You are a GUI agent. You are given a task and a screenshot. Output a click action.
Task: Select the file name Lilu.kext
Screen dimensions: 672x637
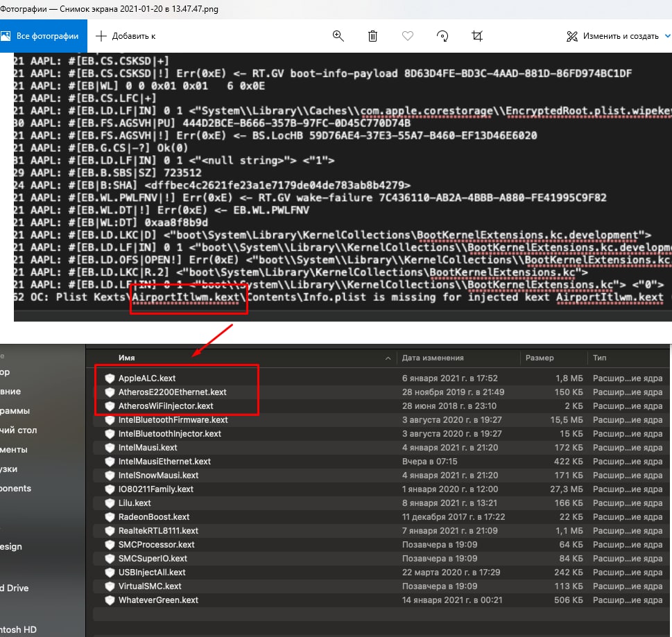tap(134, 503)
